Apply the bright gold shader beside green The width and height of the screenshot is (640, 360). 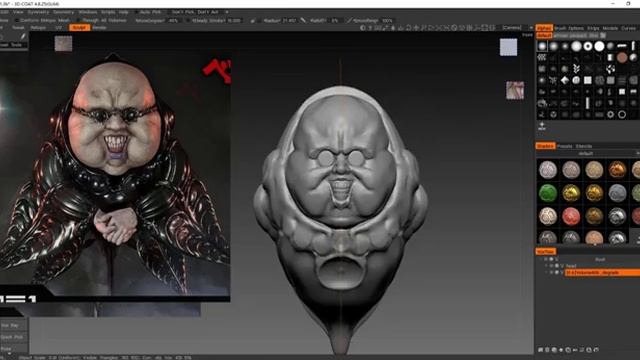pyautogui.click(x=571, y=193)
